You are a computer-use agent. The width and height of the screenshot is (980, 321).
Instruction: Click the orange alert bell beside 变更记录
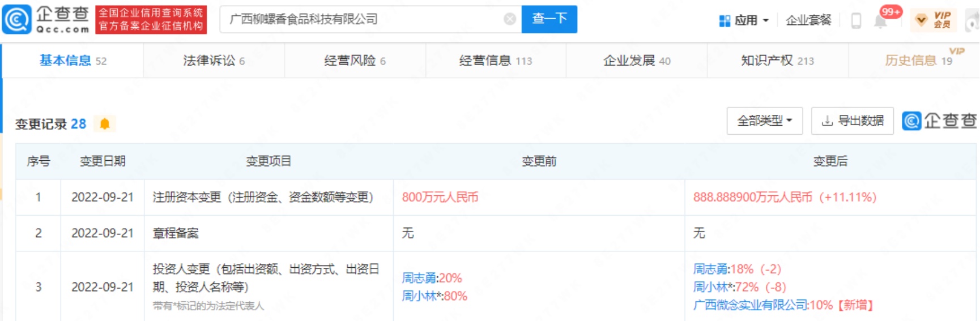point(105,123)
